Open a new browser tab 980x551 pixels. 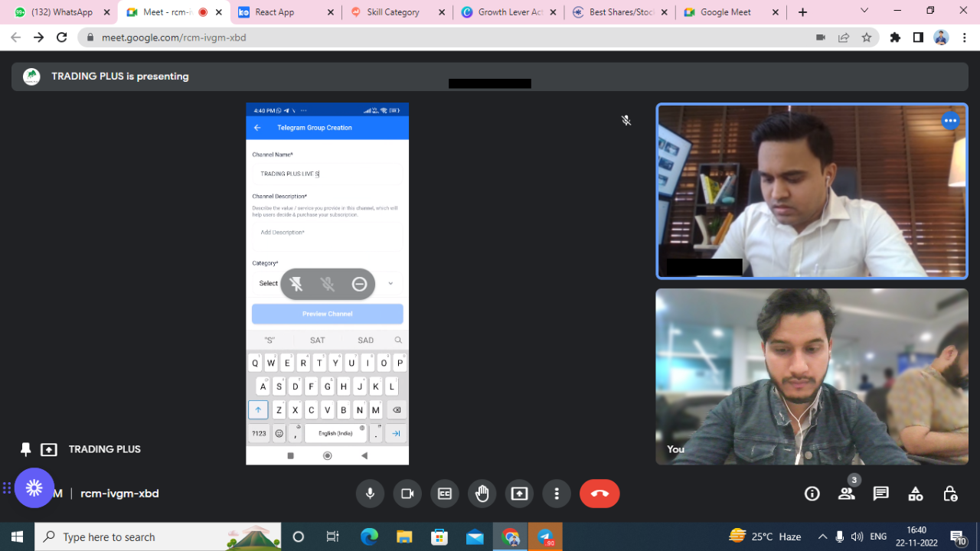(802, 12)
